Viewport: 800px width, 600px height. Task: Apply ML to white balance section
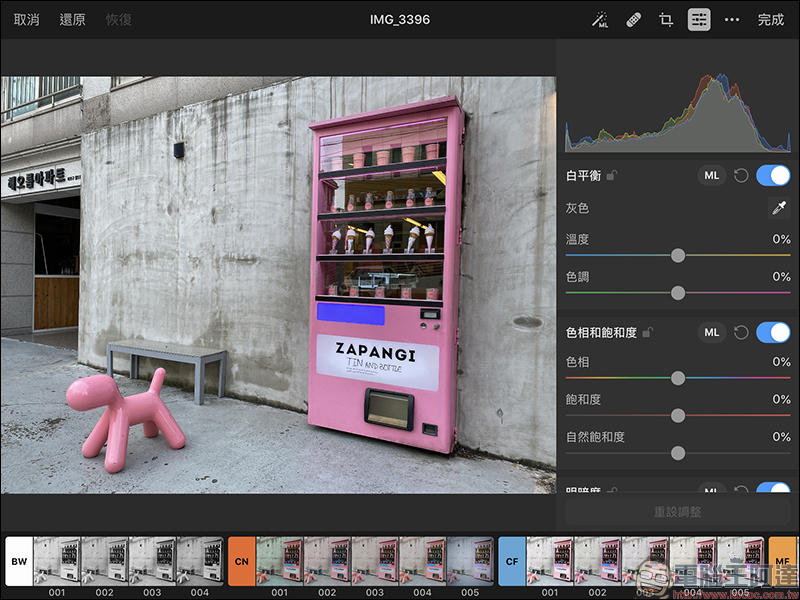pos(712,176)
